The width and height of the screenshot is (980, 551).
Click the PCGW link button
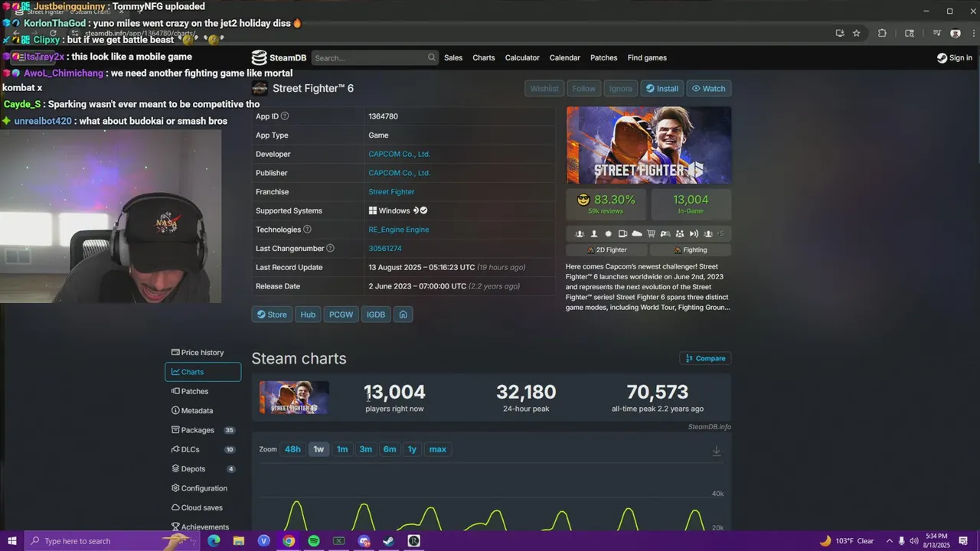pos(341,315)
